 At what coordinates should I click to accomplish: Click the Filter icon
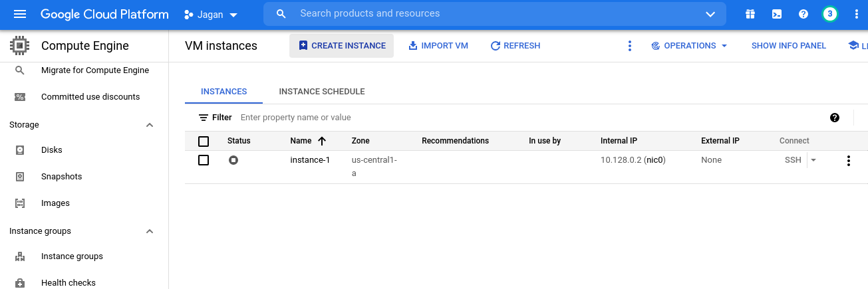204,118
